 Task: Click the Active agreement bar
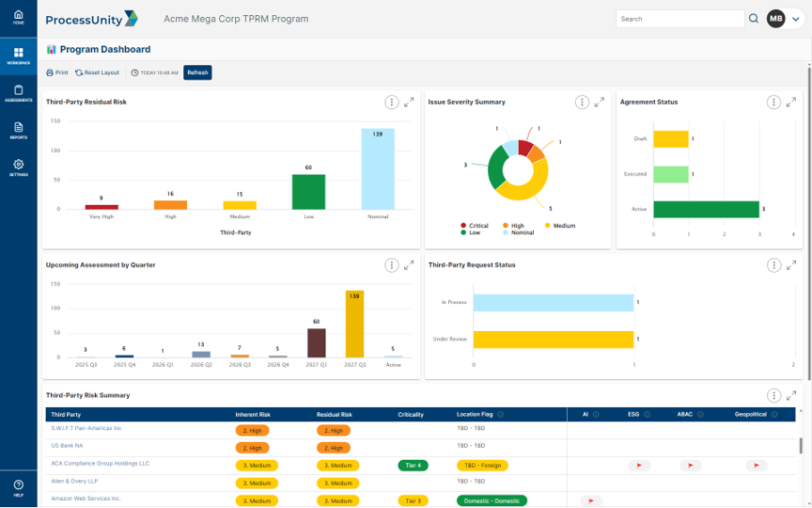707,210
